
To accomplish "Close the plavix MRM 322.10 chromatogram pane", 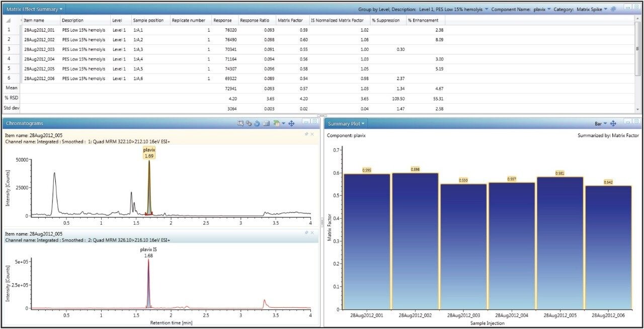I will coord(312,134).
